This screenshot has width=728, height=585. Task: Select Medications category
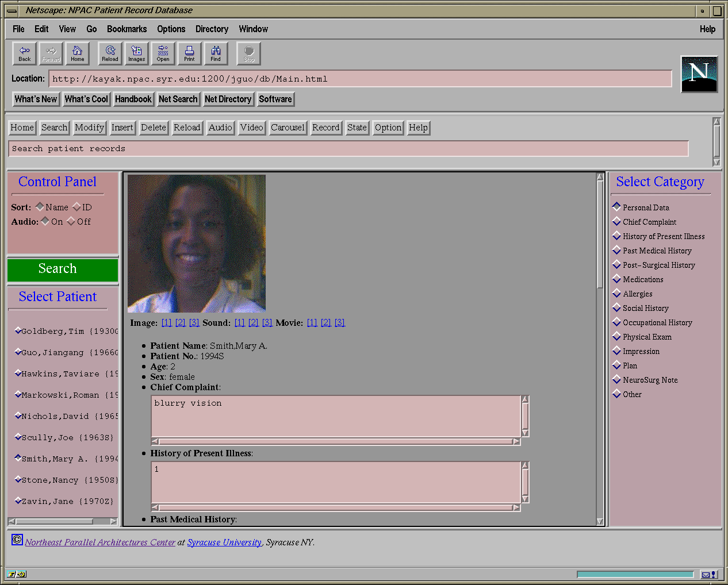click(616, 279)
